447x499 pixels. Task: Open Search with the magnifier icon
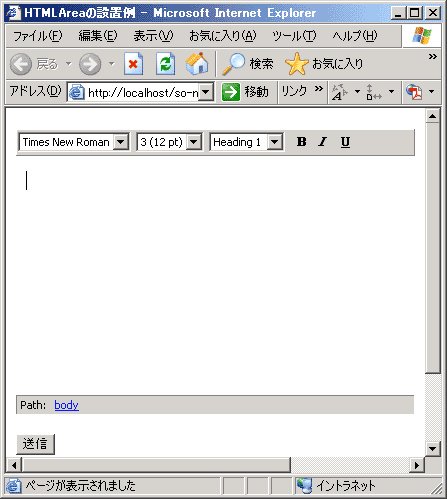pos(233,64)
